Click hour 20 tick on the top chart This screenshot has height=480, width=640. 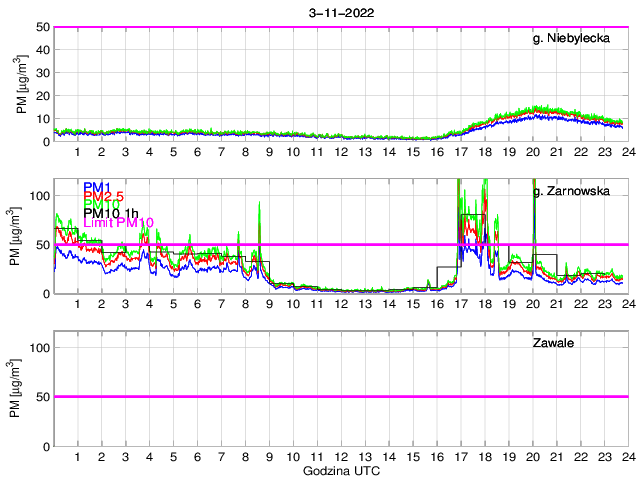[x=532, y=151]
